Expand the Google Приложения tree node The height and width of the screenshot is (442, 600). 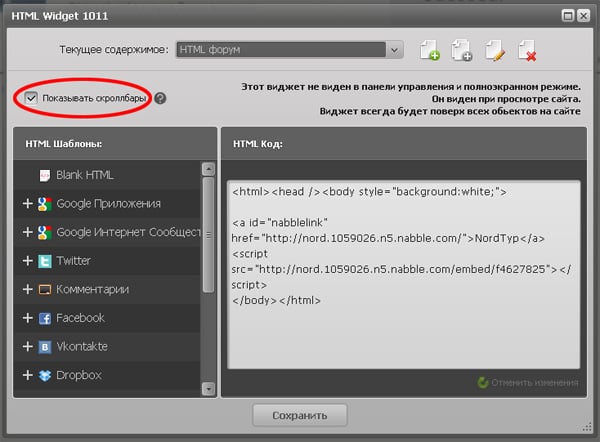click(x=27, y=204)
